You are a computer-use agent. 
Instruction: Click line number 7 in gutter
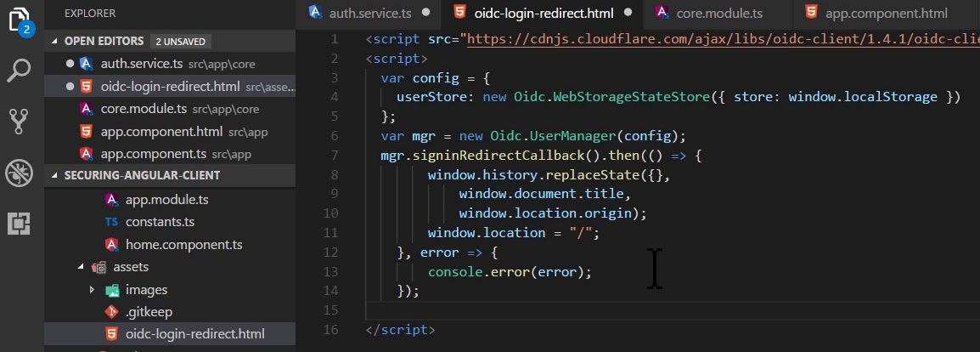pos(333,155)
